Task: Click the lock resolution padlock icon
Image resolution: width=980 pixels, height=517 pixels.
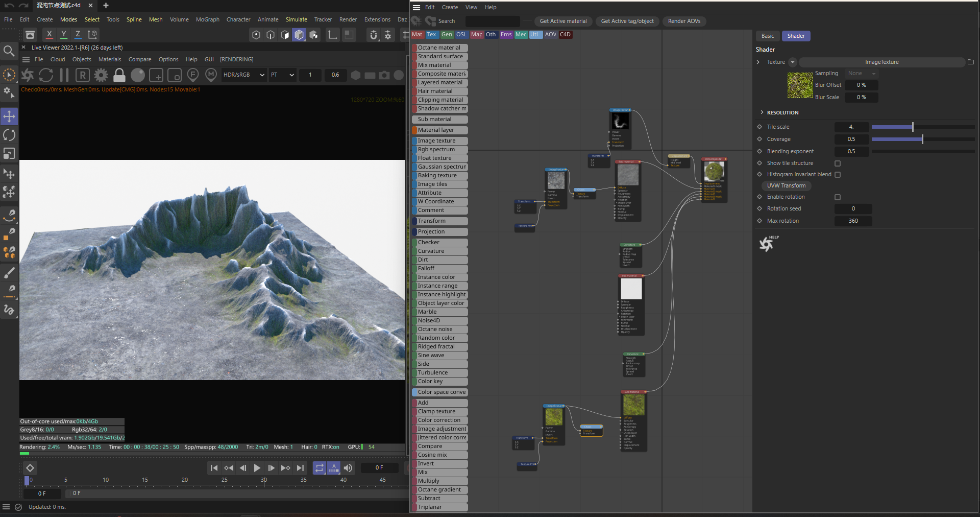Action: pos(119,76)
